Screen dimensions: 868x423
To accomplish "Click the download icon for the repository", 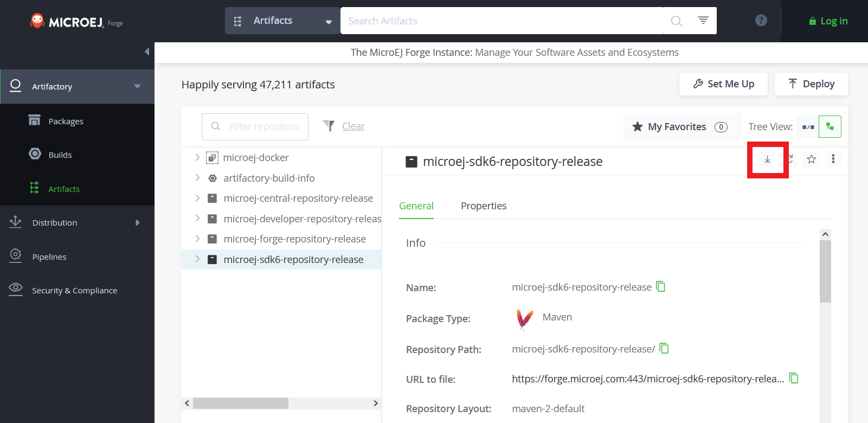I will [767, 159].
